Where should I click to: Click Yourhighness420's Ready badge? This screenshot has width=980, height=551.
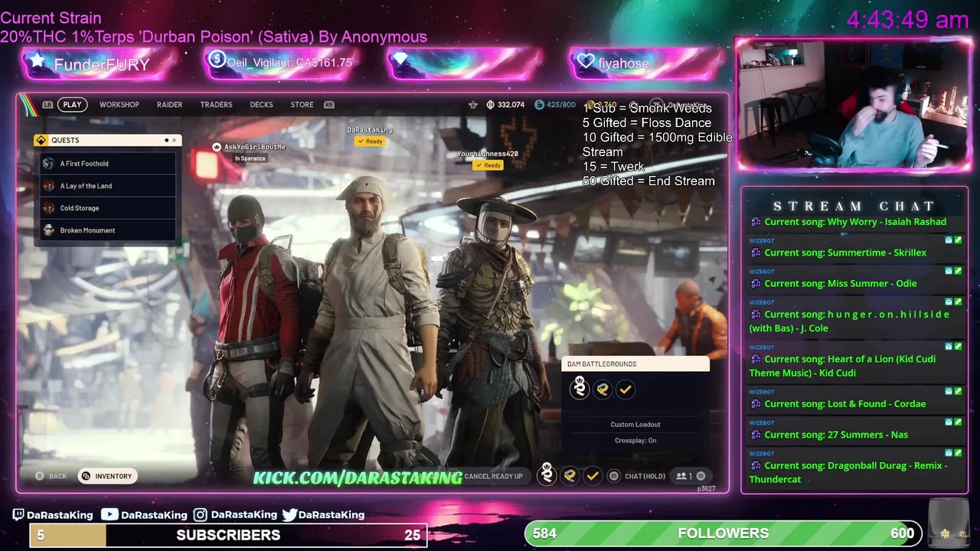(x=488, y=165)
